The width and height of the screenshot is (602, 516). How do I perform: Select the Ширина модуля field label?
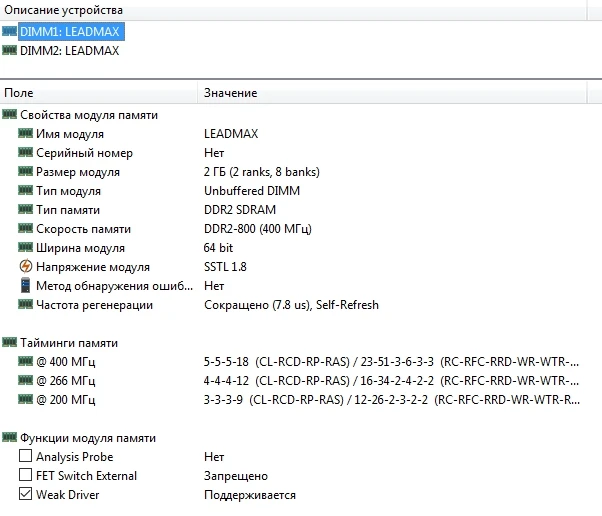80,248
